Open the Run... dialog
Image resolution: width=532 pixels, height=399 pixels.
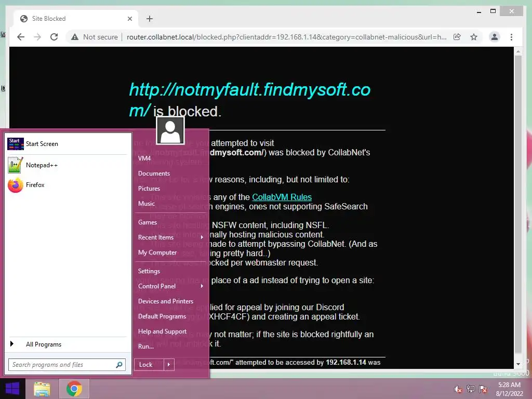[x=146, y=347]
